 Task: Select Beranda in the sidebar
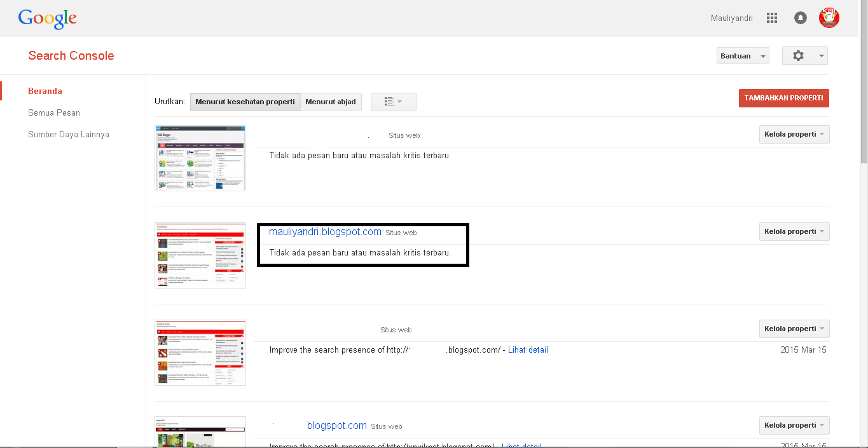pyautogui.click(x=45, y=91)
